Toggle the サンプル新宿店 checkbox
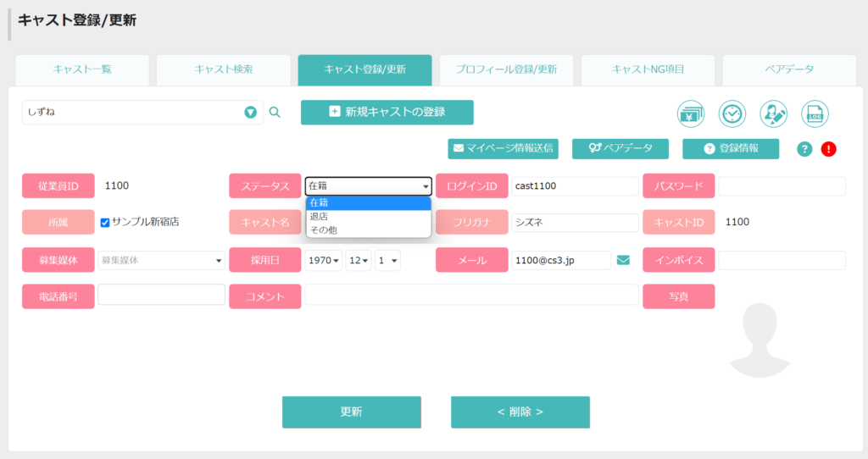Image resolution: width=868 pixels, height=459 pixels. (x=104, y=223)
